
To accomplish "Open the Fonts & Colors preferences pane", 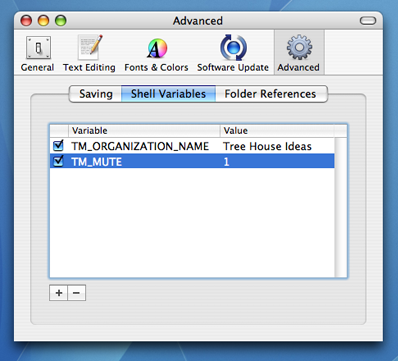I will click(156, 54).
